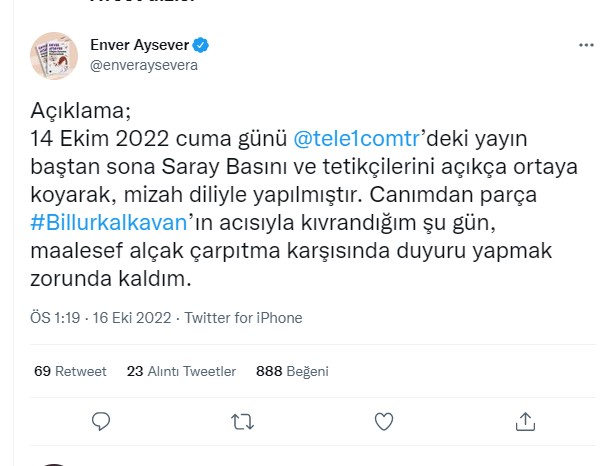Image resolution: width=612 pixels, height=466 pixels.
Task: Open the @enveraysevera handle link
Action: pyautogui.click(x=143, y=66)
